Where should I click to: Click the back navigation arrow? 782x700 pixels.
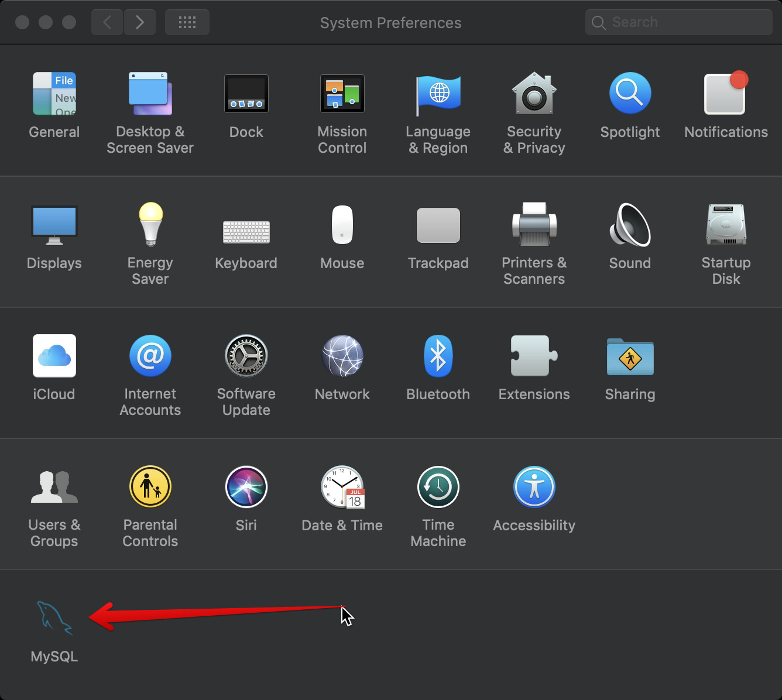[x=107, y=22]
